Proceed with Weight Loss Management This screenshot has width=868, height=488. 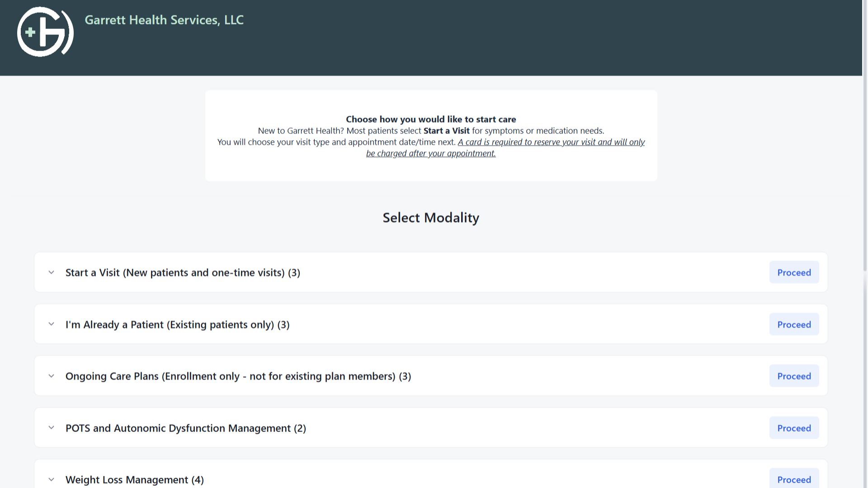pyautogui.click(x=794, y=479)
